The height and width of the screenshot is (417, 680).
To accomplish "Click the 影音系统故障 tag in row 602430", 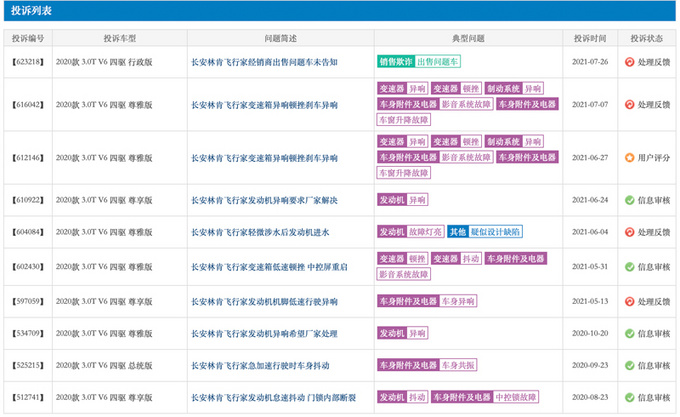I will 404,274.
